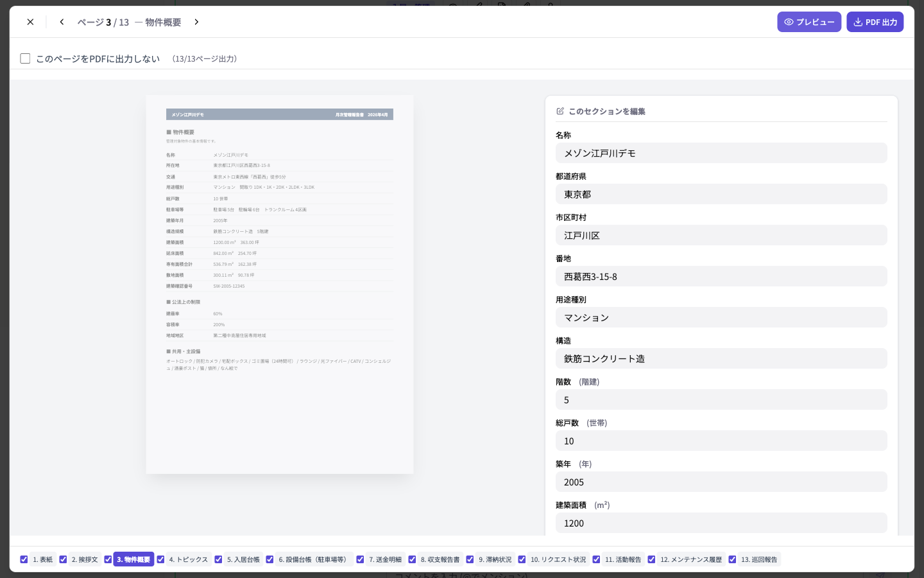The width and height of the screenshot is (924, 578).
Task: Click the edit pencil icon beside このセクションを編集
Action: click(560, 111)
